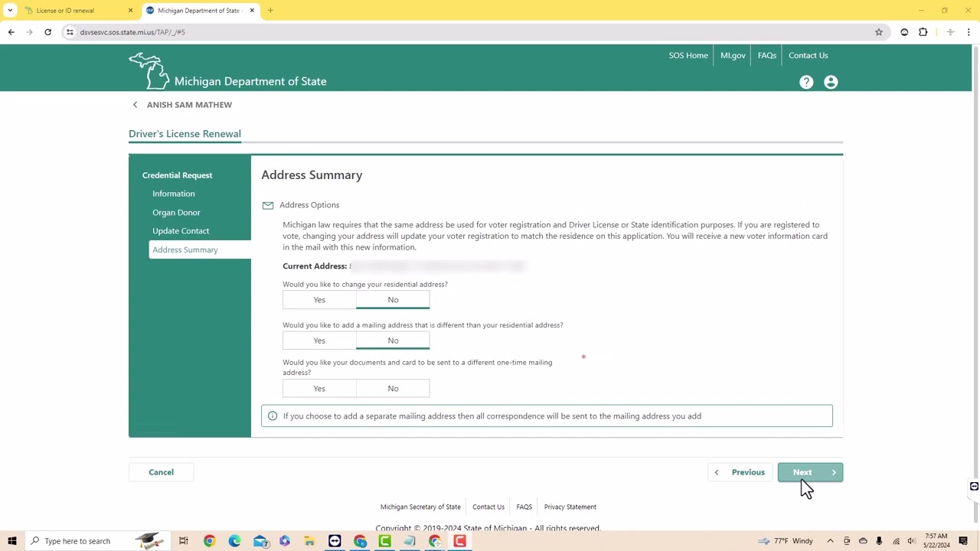Choose No for one-time mailing address

[393, 389]
